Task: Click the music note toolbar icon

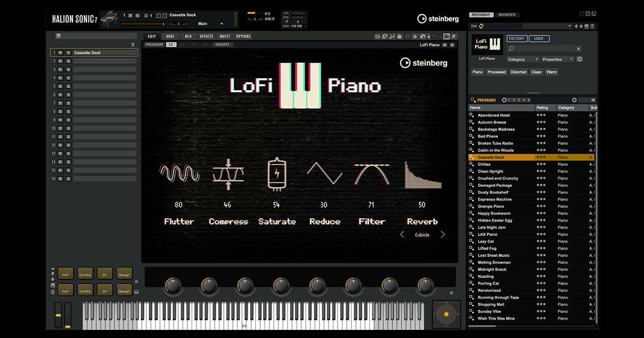Action: [x=392, y=36]
